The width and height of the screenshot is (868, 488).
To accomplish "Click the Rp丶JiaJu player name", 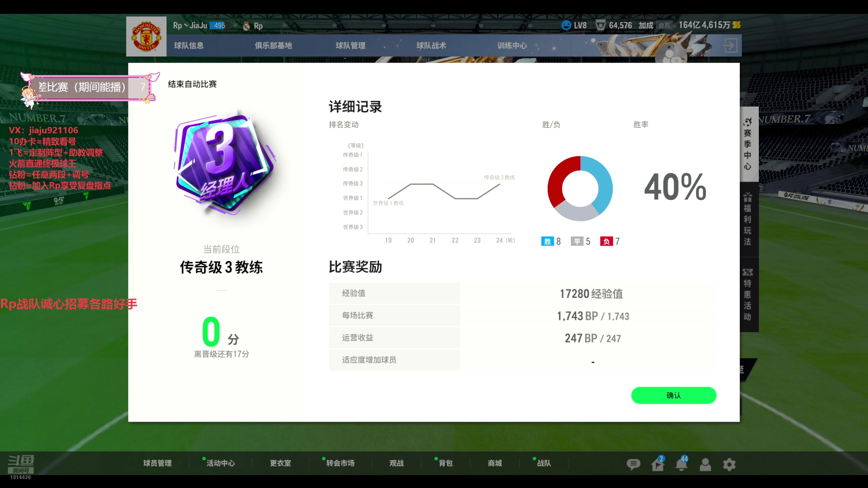I will point(190,25).
